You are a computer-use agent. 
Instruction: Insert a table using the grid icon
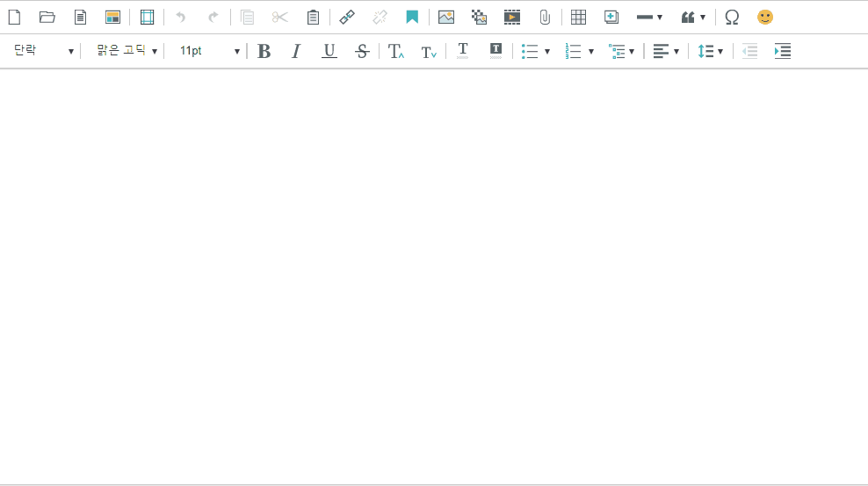click(x=578, y=17)
